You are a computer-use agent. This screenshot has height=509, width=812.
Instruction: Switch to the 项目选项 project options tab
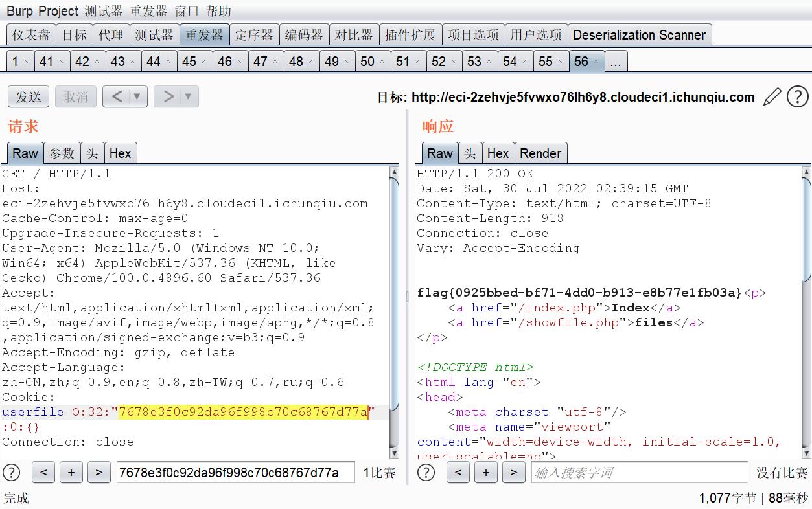click(473, 35)
